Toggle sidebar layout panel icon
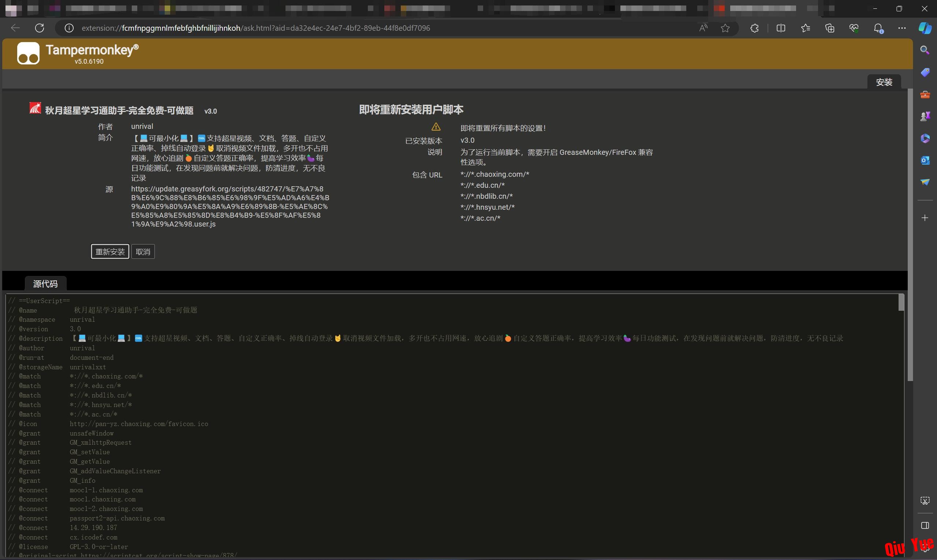 pyautogui.click(x=925, y=526)
